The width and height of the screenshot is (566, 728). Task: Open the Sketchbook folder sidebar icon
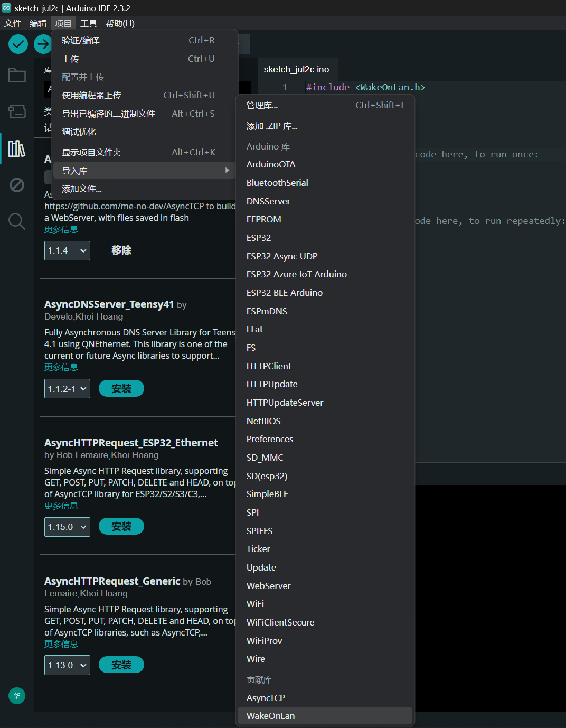click(x=17, y=75)
